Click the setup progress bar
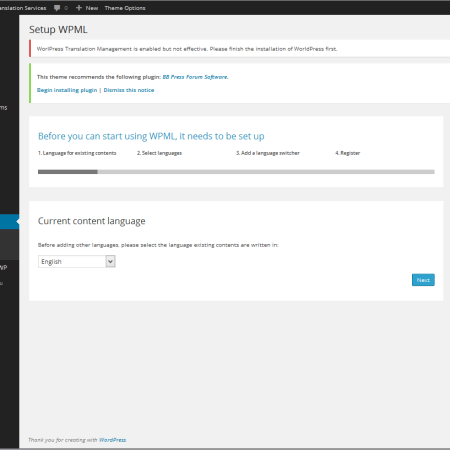450x450 pixels. (x=236, y=172)
